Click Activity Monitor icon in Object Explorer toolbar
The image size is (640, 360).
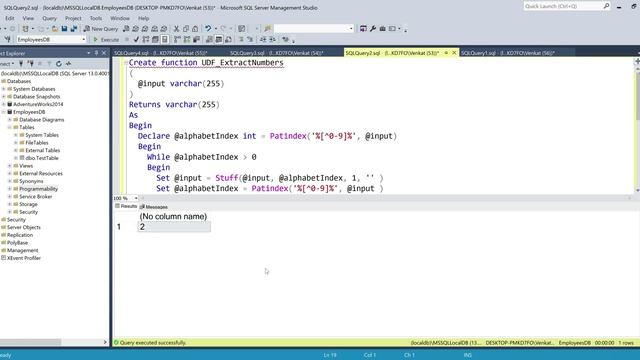point(68,64)
